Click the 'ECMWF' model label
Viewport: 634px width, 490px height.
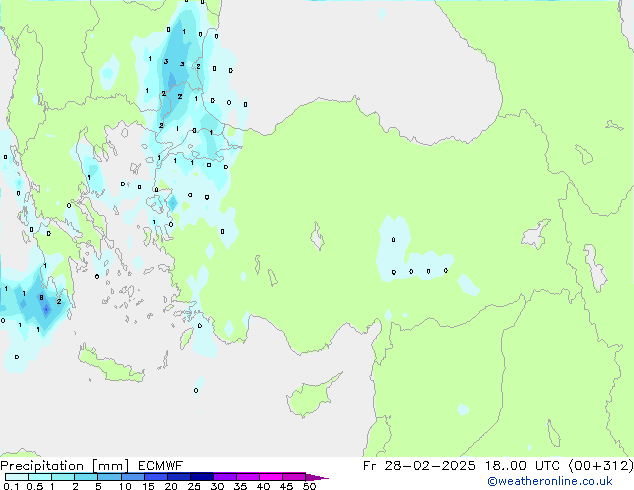[161, 466]
